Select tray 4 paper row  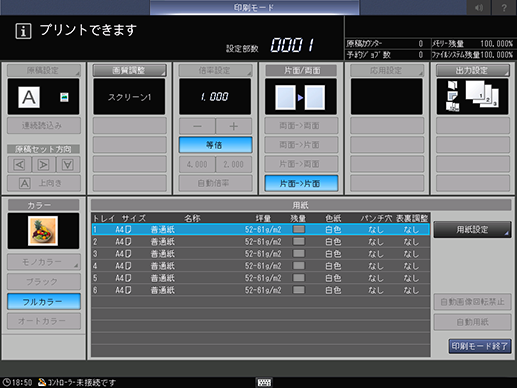(x=261, y=266)
